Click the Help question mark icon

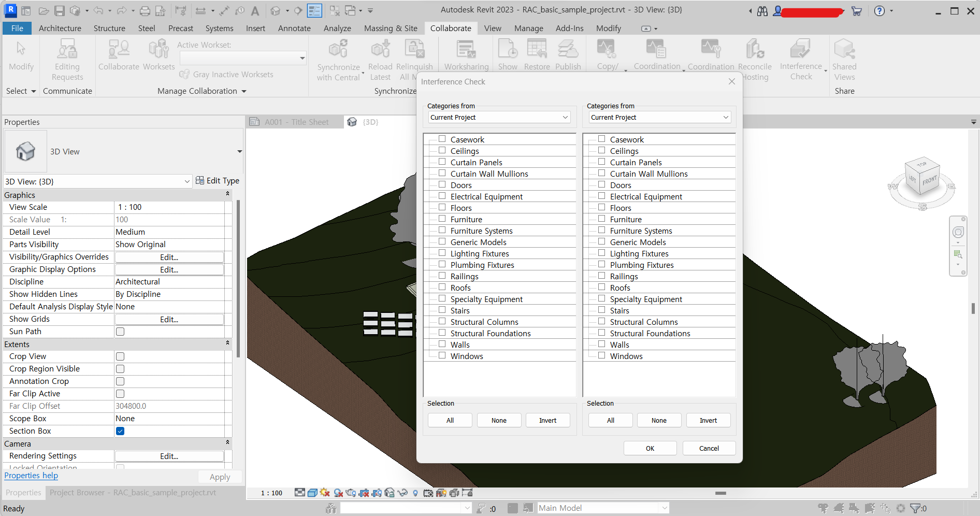click(x=880, y=11)
